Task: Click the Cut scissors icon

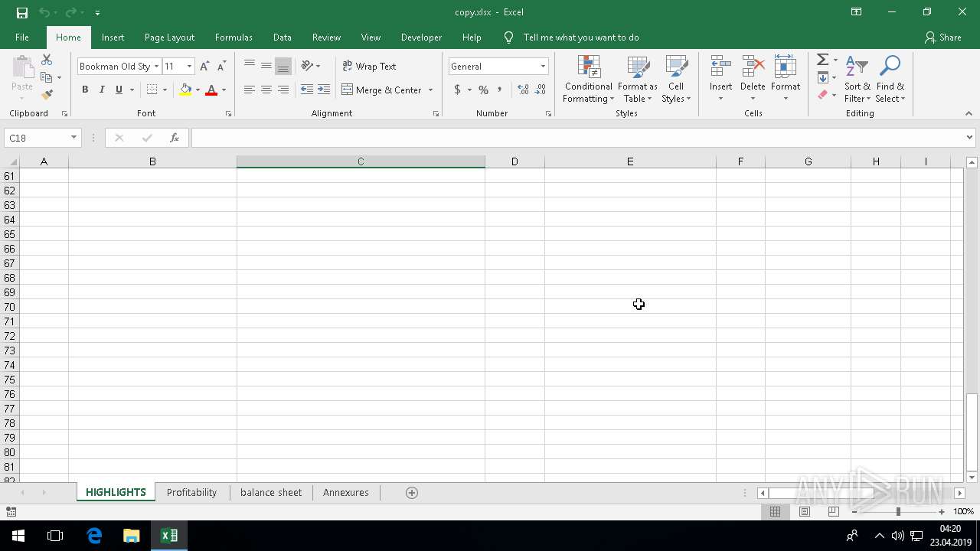Action: (x=47, y=60)
